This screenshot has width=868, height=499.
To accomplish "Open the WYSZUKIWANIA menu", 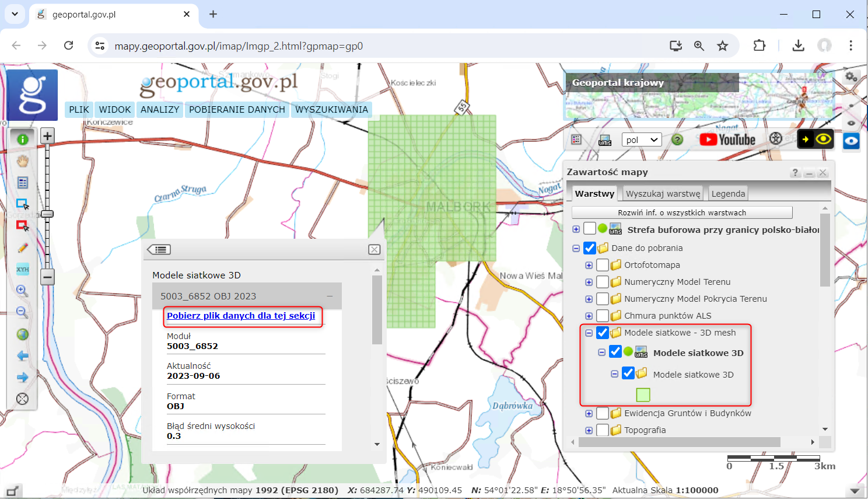I will click(331, 110).
